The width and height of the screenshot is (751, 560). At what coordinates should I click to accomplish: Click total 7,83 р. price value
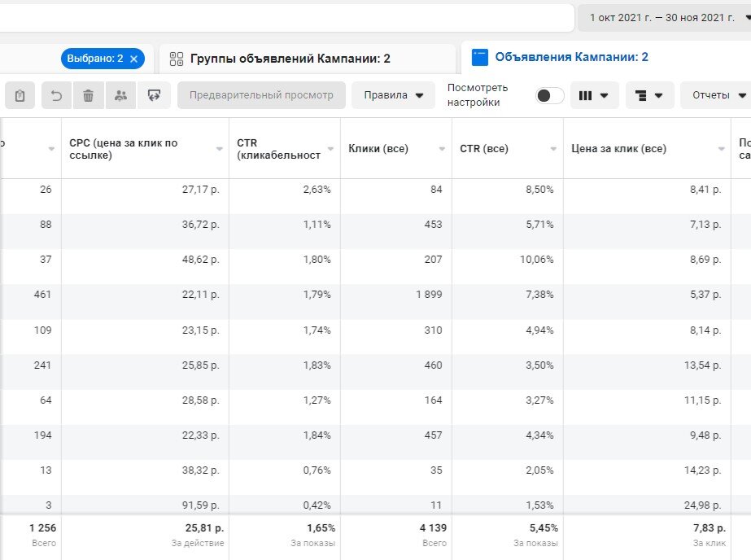click(x=710, y=528)
